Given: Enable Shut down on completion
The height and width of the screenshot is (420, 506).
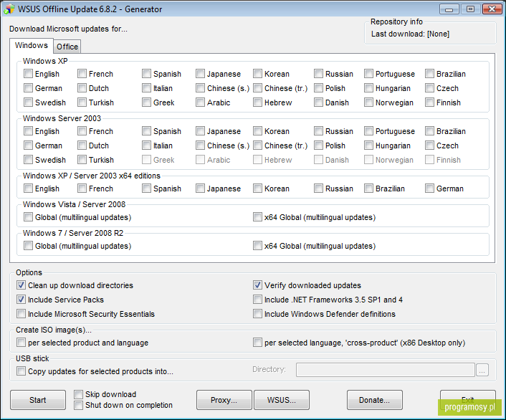Looking at the screenshot, I should coord(78,405).
